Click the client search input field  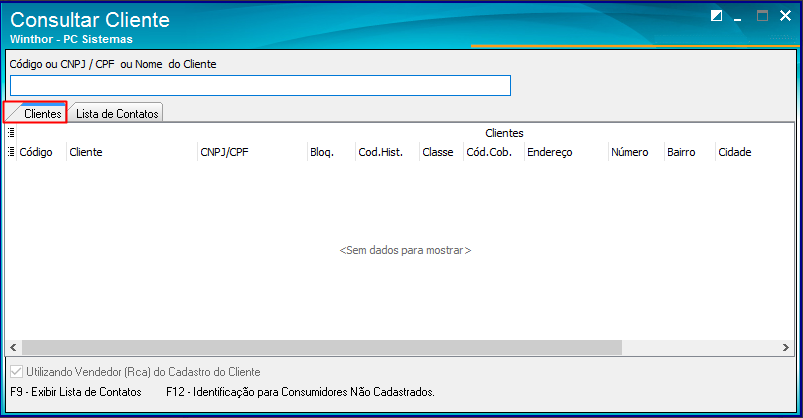(260, 86)
